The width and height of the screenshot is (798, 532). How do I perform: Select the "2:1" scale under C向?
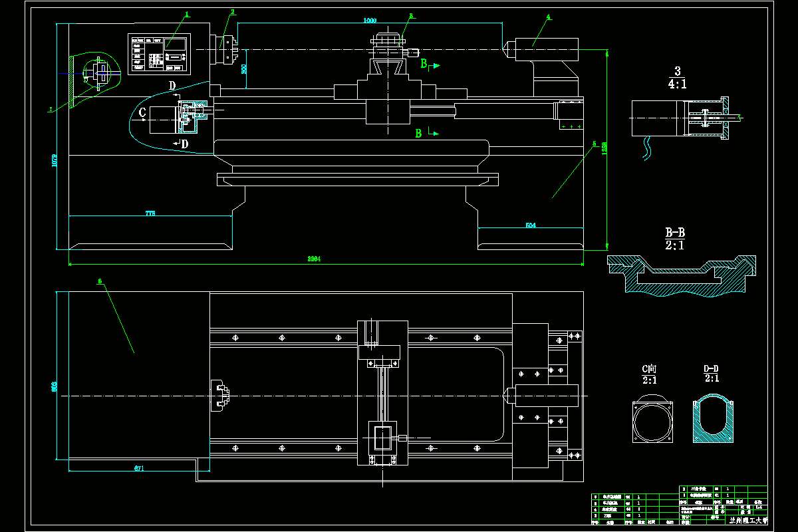click(x=649, y=380)
